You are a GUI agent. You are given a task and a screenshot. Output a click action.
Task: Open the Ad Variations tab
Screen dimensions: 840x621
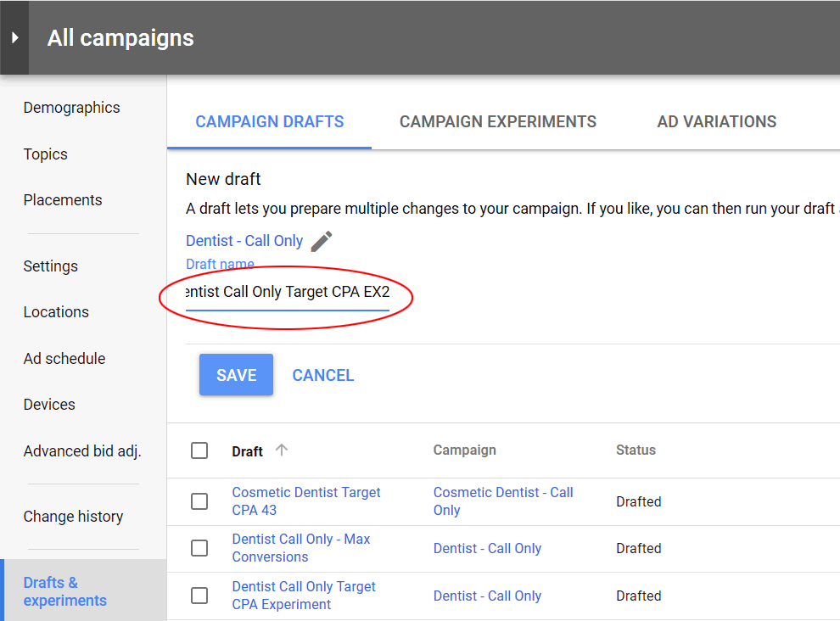[716, 122]
